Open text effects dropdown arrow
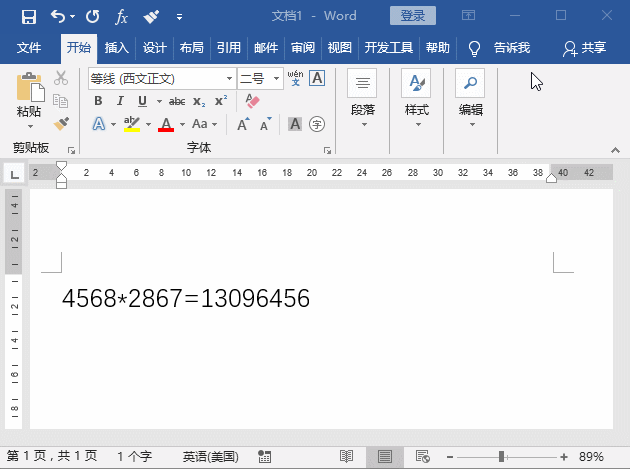630x469 pixels. click(x=113, y=125)
